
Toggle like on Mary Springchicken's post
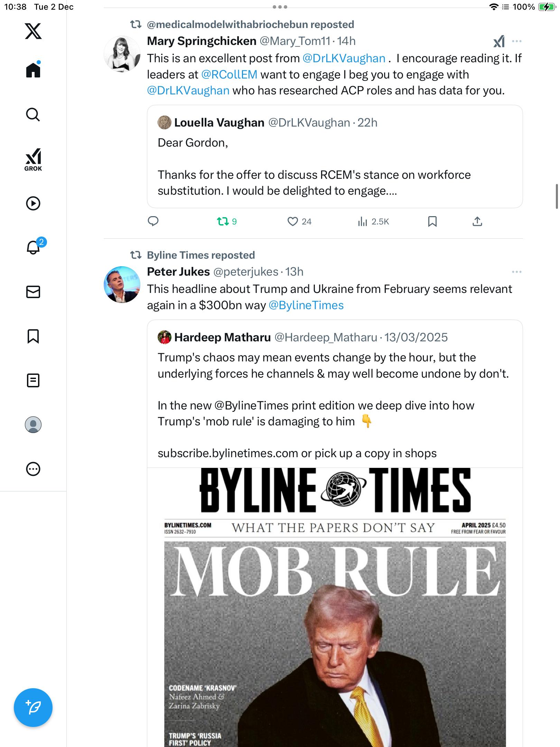click(x=293, y=221)
